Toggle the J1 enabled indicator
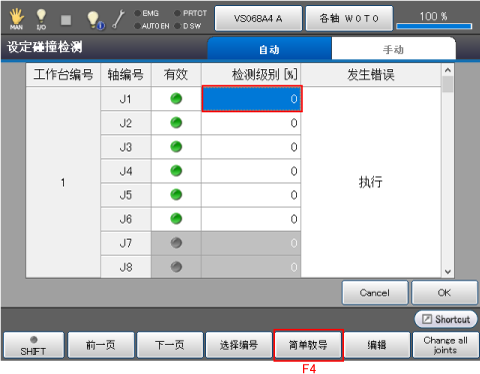Image resolution: width=480 pixels, height=374 pixels. (x=176, y=99)
